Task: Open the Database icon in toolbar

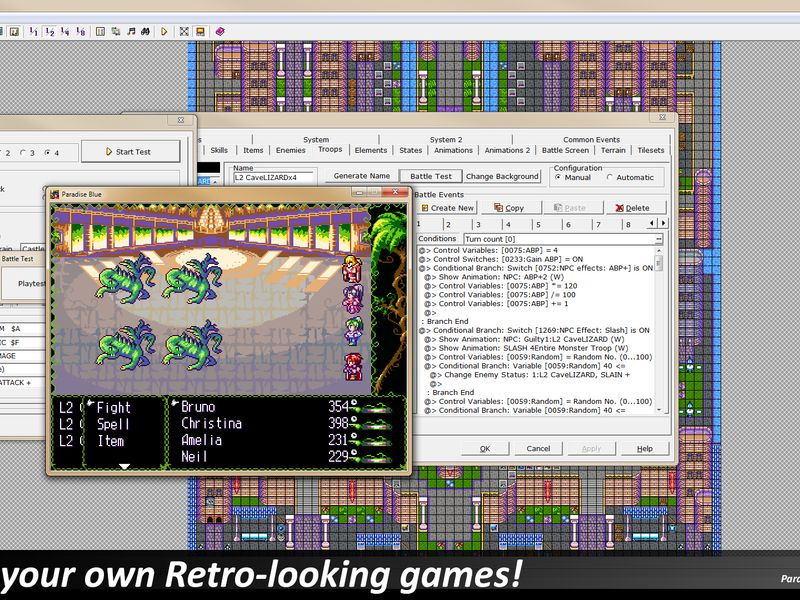Action: click(101, 32)
